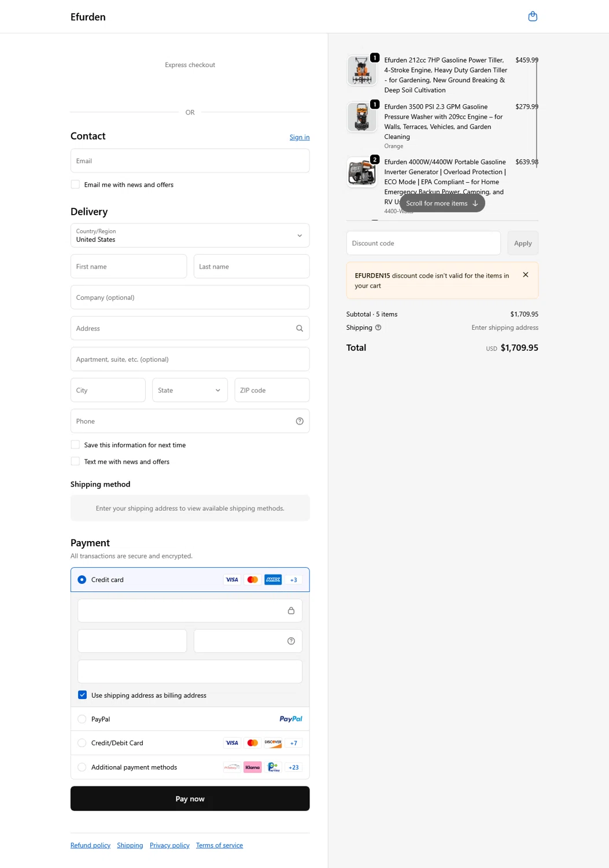This screenshot has height=868, width=609.
Task: Click the security code help icon
Action: tap(291, 641)
